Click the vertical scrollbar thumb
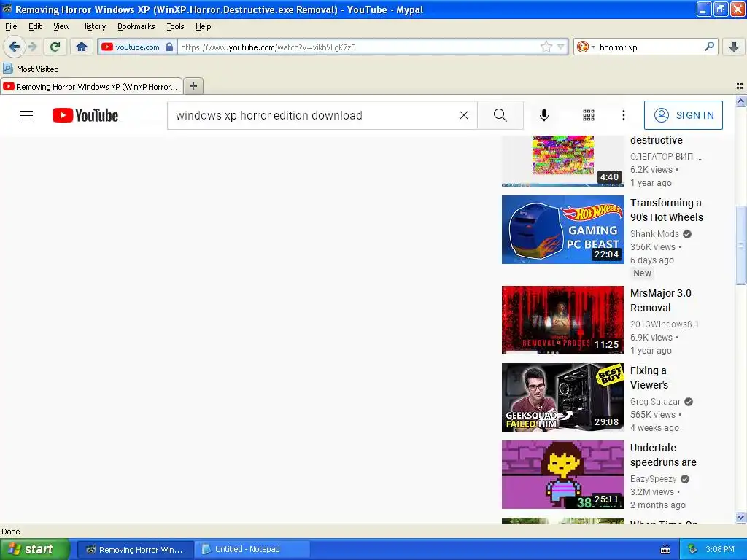747x560 pixels. click(x=740, y=245)
